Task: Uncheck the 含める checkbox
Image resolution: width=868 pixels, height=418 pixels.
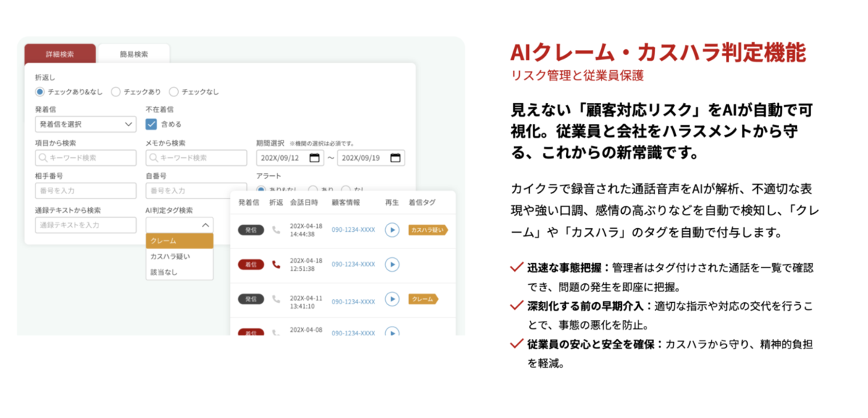Action: point(151,124)
